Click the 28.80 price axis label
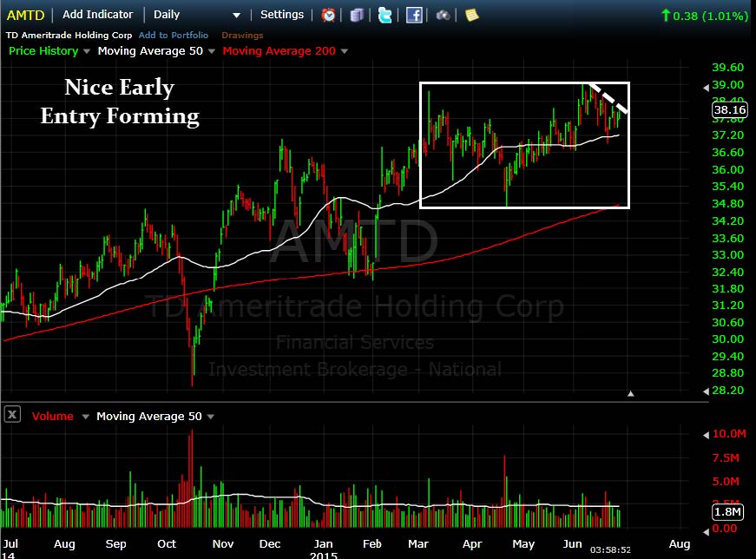Screen dimensions: 756x559 [728, 373]
